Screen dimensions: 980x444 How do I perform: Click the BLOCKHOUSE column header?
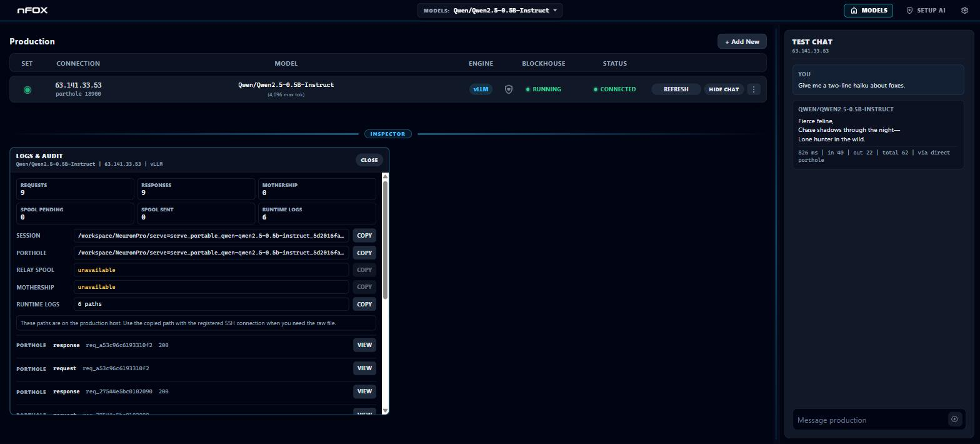543,63
